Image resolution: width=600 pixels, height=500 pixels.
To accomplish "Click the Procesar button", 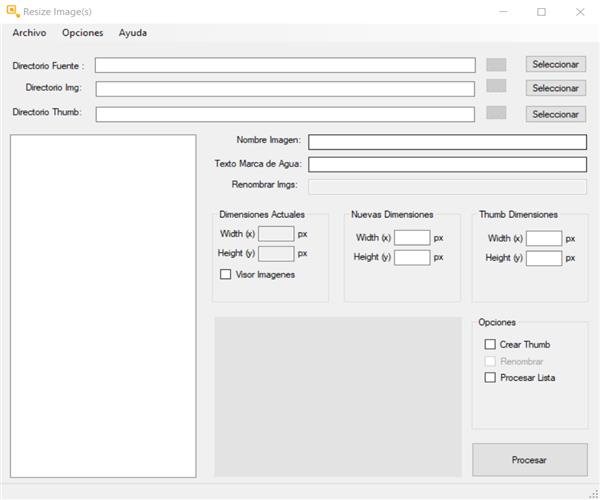I will coord(529,460).
